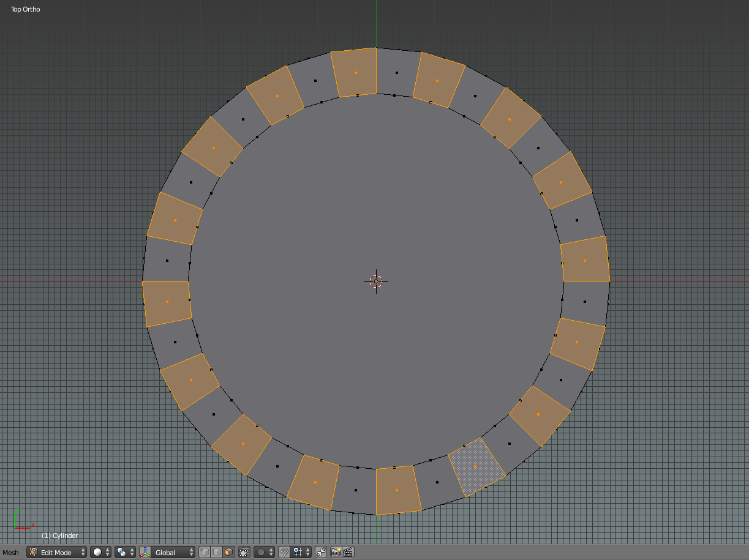This screenshot has height=560, width=749.
Task: Click the OpenGL render animation clapper icon
Action: click(x=348, y=552)
